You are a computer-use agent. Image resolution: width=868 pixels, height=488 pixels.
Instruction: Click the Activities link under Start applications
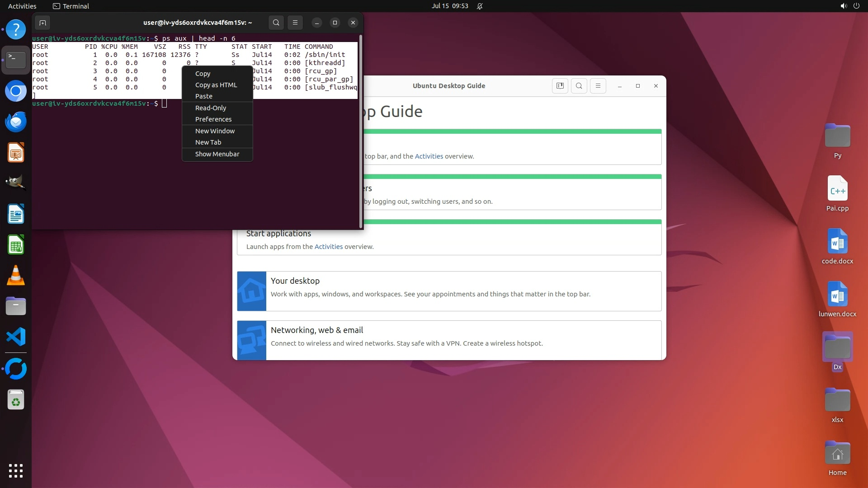pyautogui.click(x=328, y=247)
